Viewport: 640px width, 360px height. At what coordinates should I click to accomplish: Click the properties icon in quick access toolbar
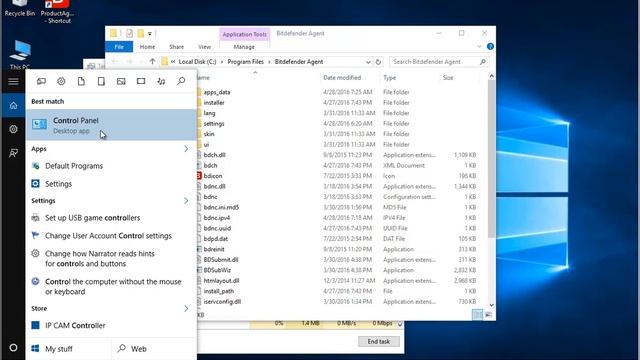[x=129, y=33]
